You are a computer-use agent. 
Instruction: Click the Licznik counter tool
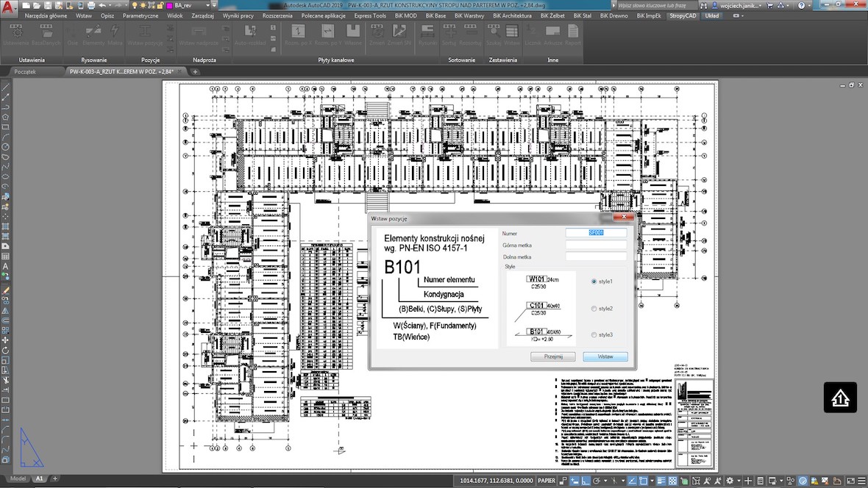pyautogui.click(x=533, y=35)
